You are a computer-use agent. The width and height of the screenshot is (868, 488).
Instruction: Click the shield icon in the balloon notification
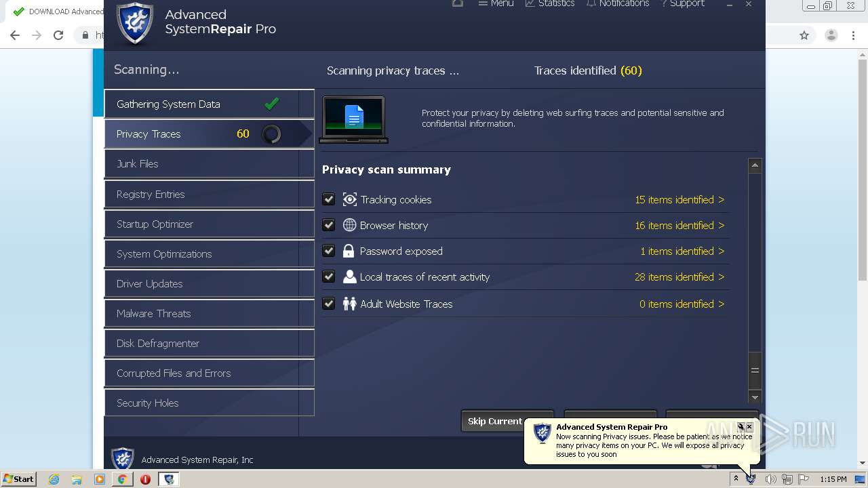click(x=542, y=433)
